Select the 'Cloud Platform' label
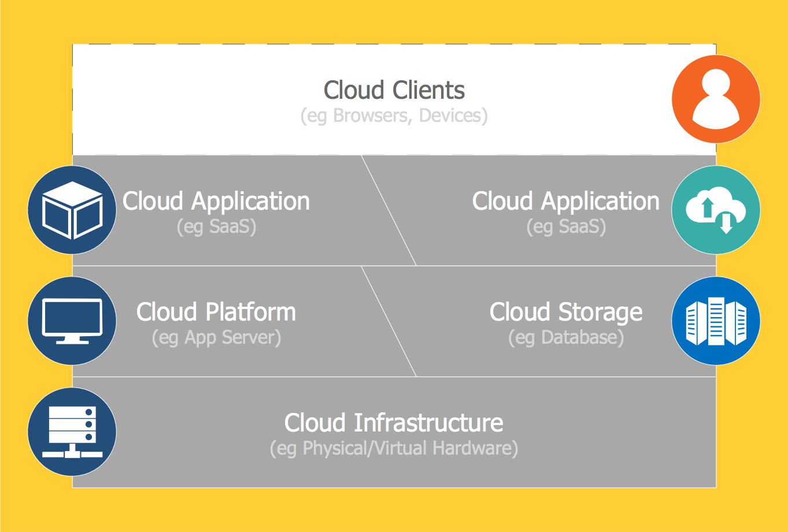 216,312
